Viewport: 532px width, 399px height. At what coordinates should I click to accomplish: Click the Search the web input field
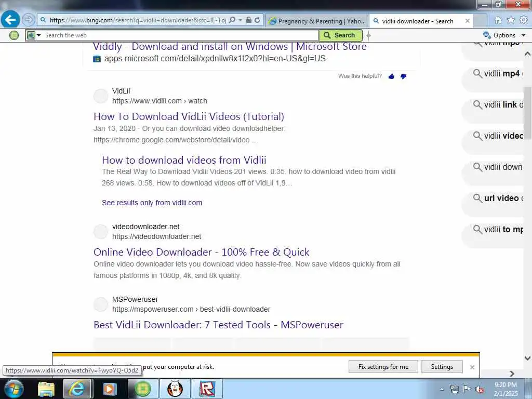coord(180,35)
